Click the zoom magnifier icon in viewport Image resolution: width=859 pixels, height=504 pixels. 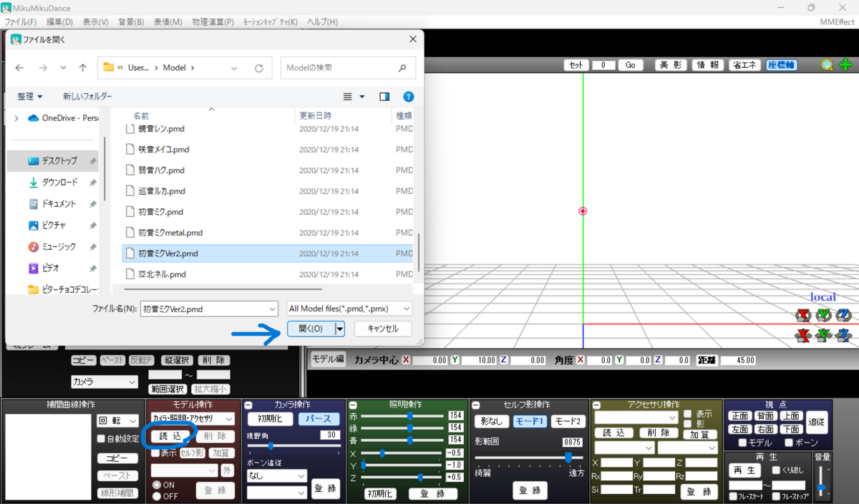point(828,65)
